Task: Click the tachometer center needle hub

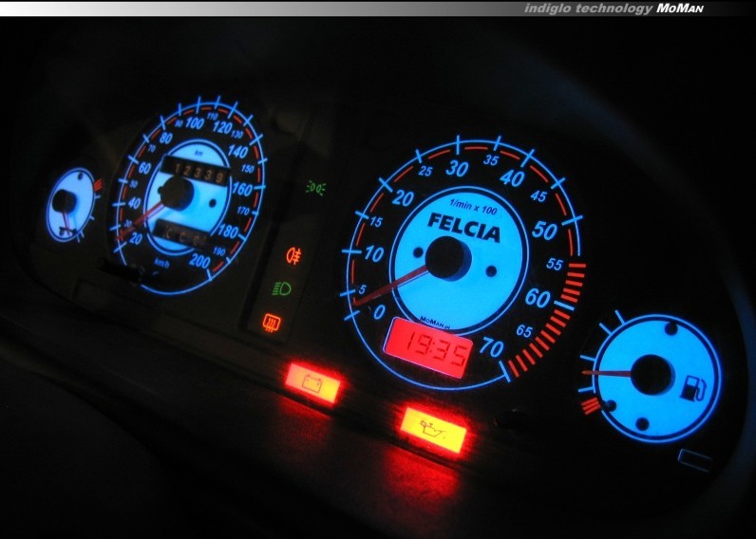Action: tap(444, 258)
